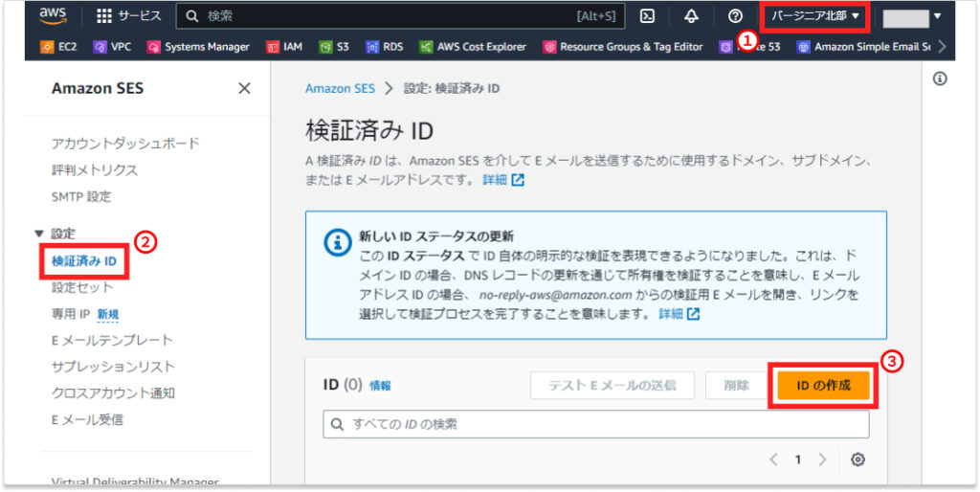The image size is (980, 492).
Task: Show more bookmarks with the right chevron
Action: tap(942, 47)
